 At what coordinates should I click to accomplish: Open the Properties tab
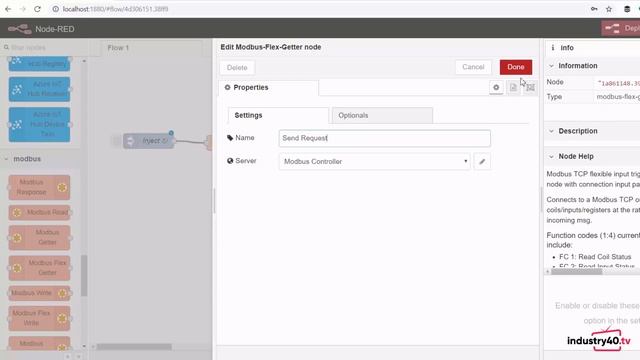coord(269,87)
